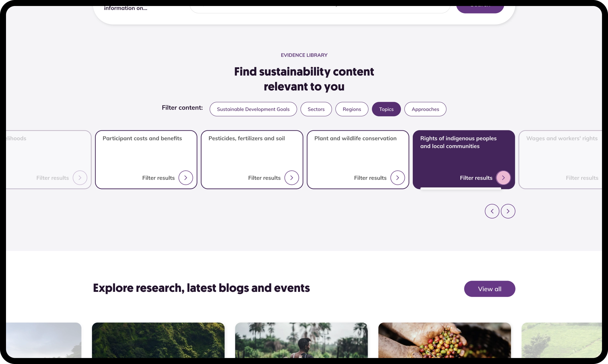Open Wages and workers' rights card
608x364 pixels.
[x=560, y=160]
